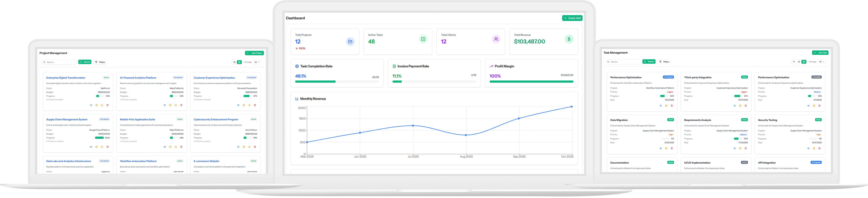Switch Task Management to kanban board view
The height and width of the screenshot is (198, 868).
tap(794, 62)
